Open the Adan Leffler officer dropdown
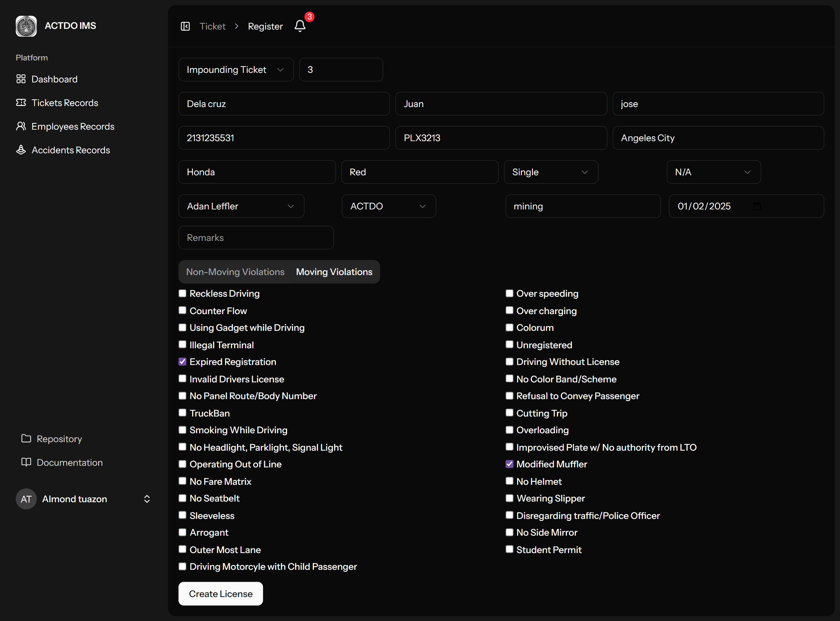Screen dimensions: 840x621 (x=241, y=206)
